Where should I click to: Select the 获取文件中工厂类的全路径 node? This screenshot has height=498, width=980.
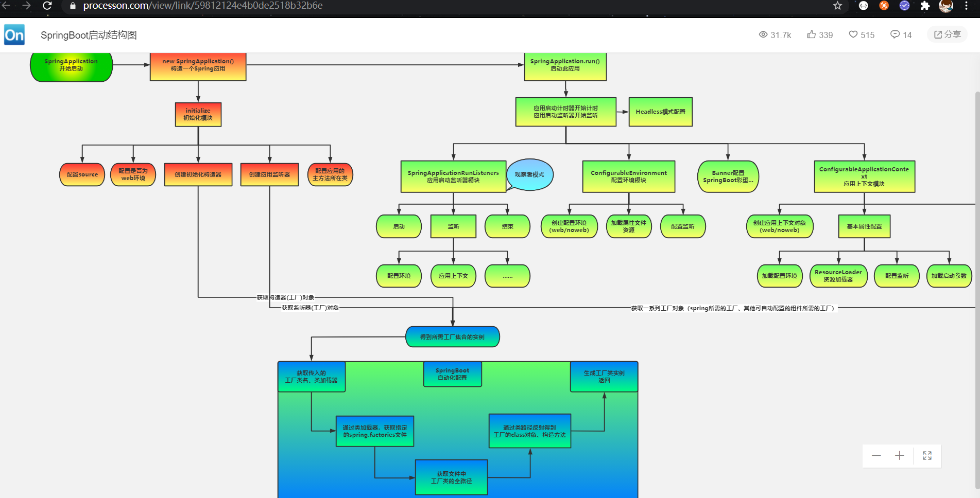tap(451, 477)
